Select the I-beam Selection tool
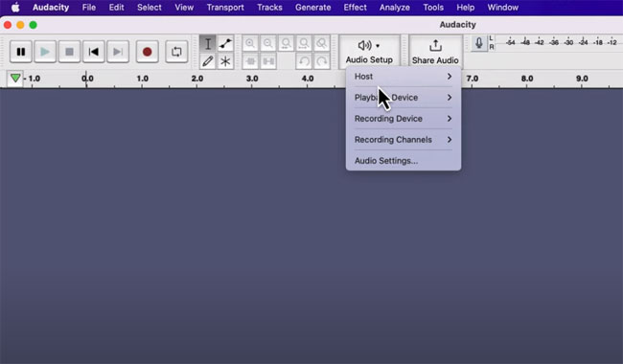 pos(208,44)
